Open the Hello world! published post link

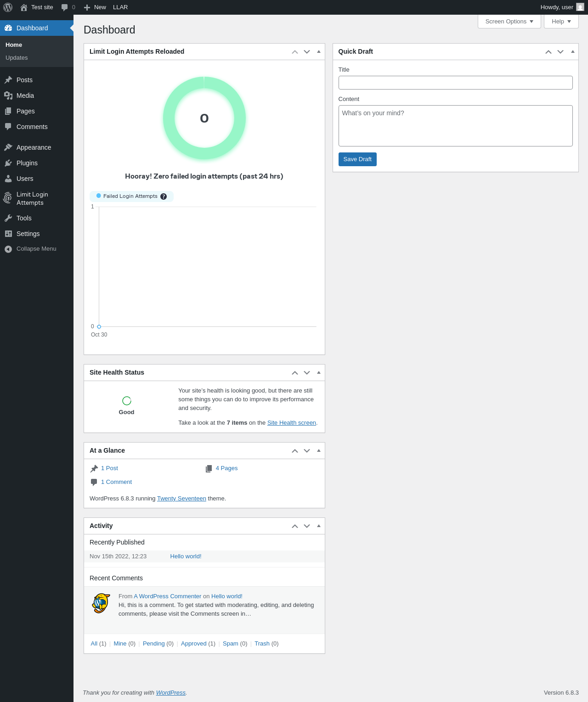point(186,556)
